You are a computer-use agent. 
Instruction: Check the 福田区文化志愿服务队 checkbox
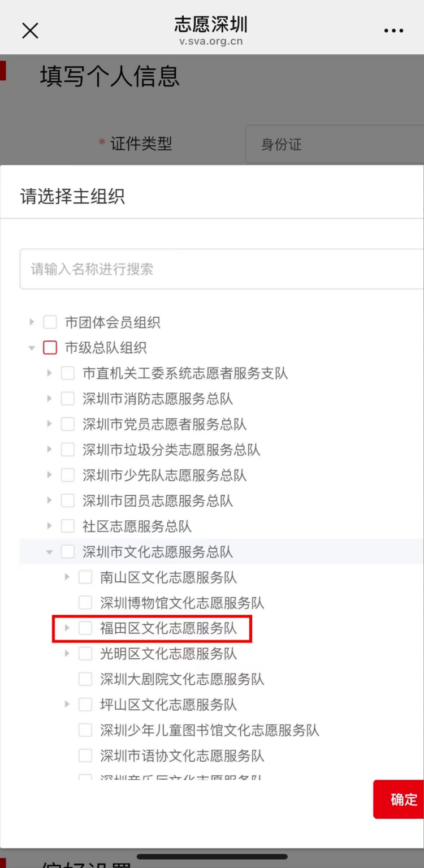click(x=85, y=628)
